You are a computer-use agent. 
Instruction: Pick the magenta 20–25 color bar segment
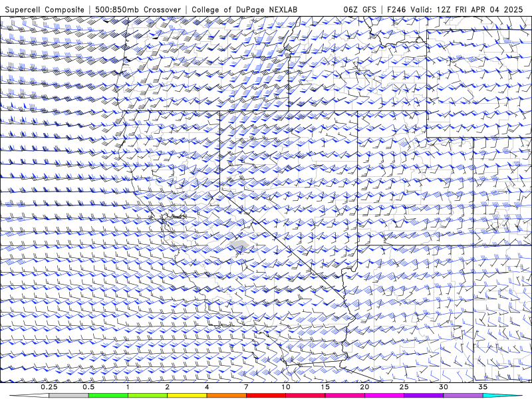(384, 396)
